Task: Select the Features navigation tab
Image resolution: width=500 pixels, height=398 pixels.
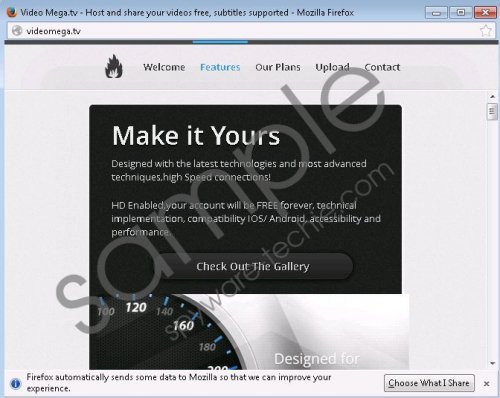Action: pos(220,67)
